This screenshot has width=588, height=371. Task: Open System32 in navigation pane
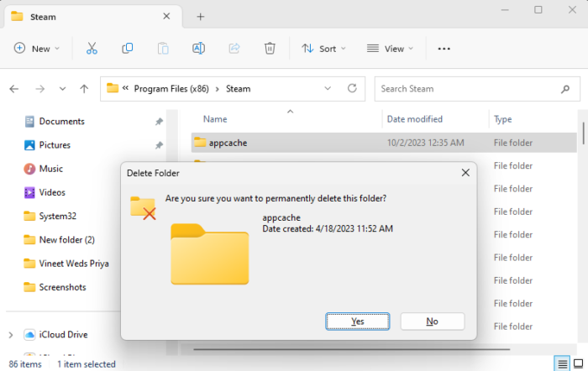click(57, 217)
